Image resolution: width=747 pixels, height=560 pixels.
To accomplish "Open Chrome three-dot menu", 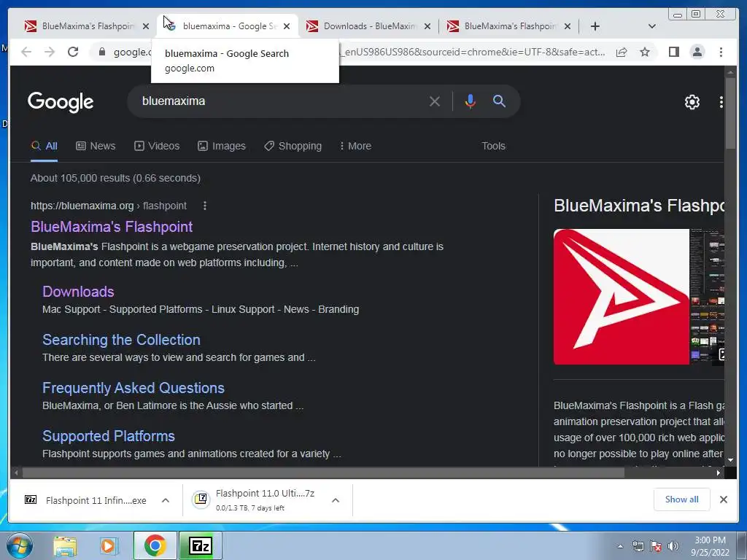I will tap(721, 52).
